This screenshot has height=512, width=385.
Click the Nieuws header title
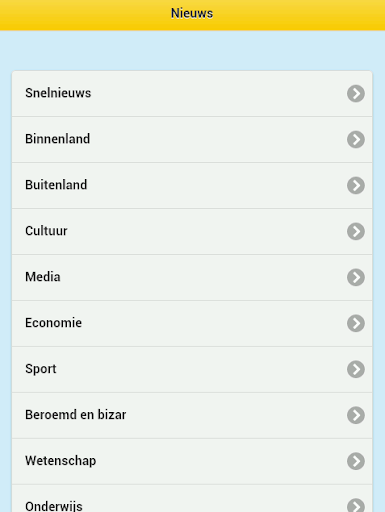[192, 14]
